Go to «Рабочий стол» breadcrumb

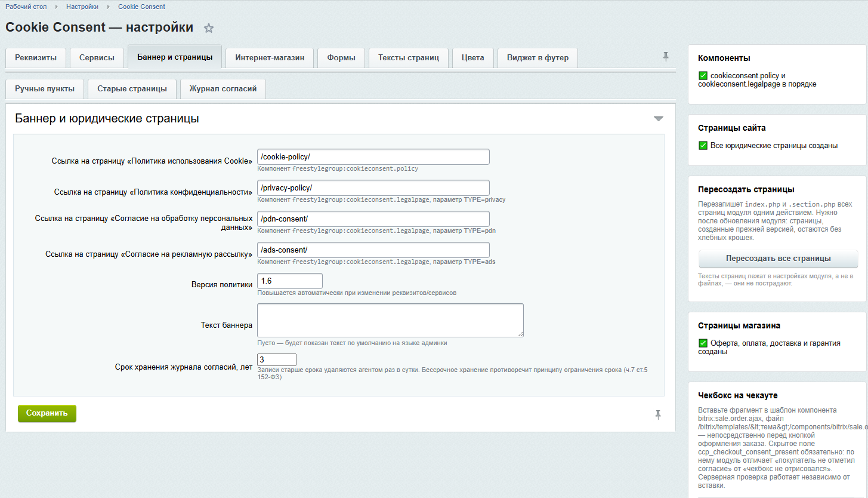26,7
